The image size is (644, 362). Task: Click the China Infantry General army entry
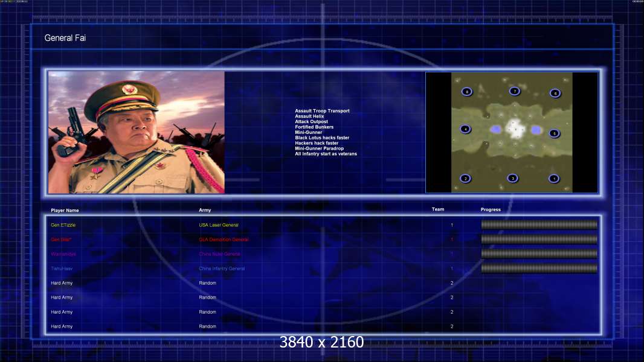[x=222, y=268]
